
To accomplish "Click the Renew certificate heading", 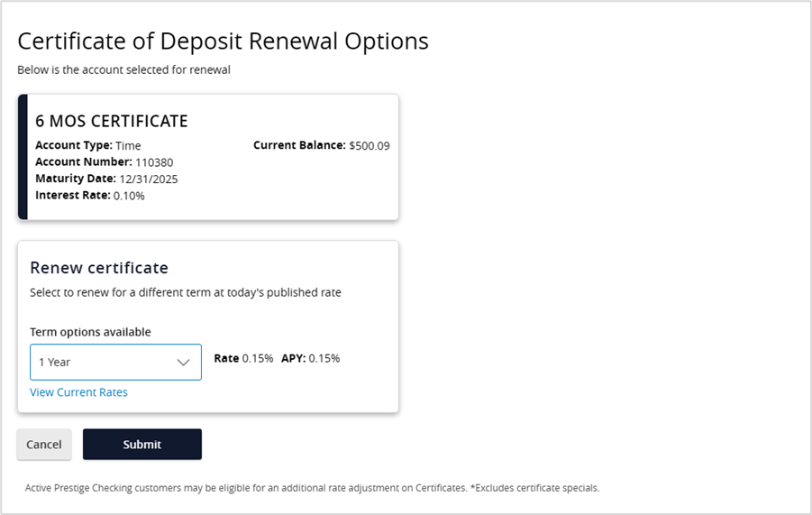I will [99, 268].
